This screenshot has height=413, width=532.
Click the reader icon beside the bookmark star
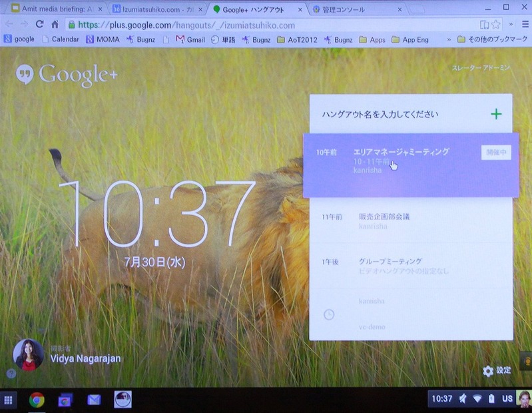pos(484,25)
